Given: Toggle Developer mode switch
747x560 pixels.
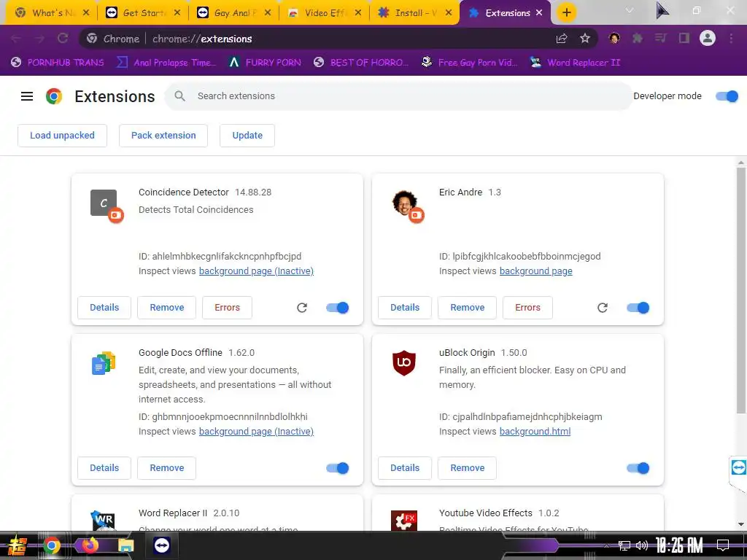Looking at the screenshot, I should click(x=727, y=96).
